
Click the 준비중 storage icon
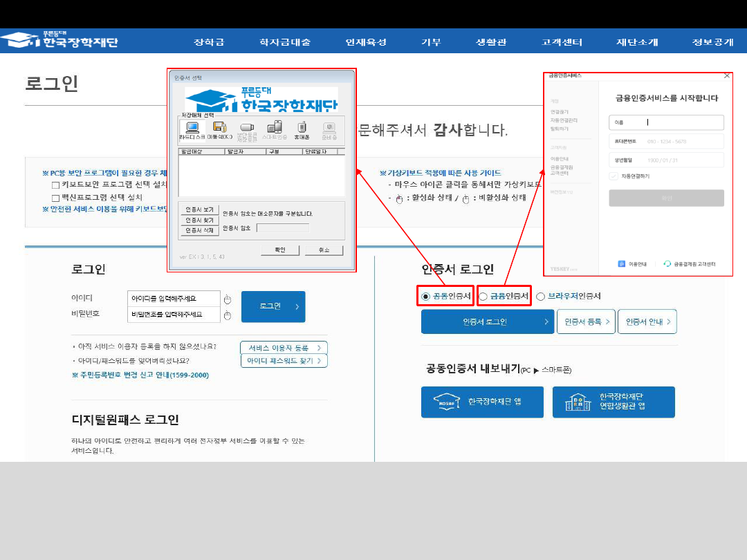coord(329,131)
